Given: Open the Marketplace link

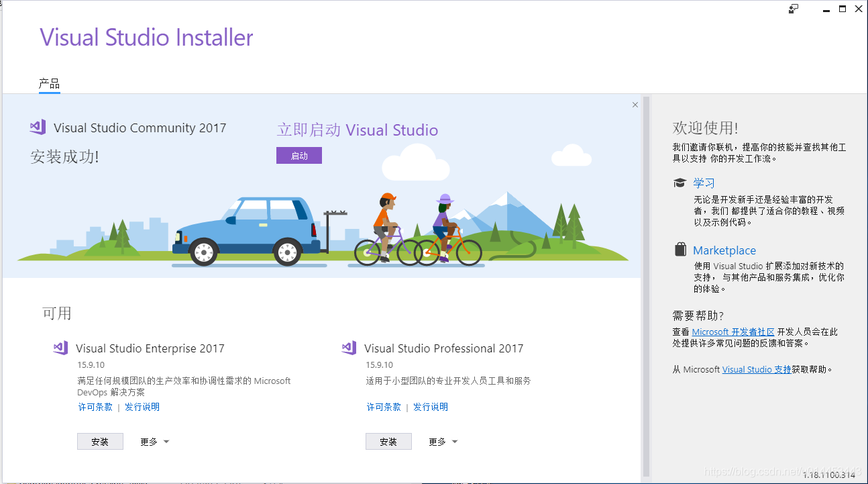Looking at the screenshot, I should point(724,250).
